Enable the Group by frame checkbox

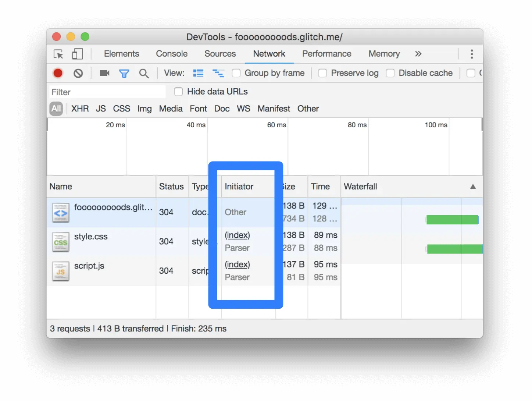[x=236, y=73]
